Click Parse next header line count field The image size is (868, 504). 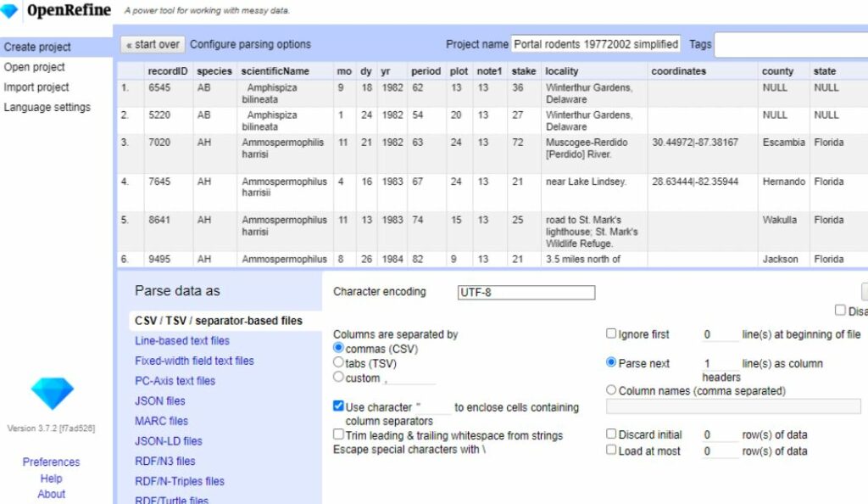(721, 364)
